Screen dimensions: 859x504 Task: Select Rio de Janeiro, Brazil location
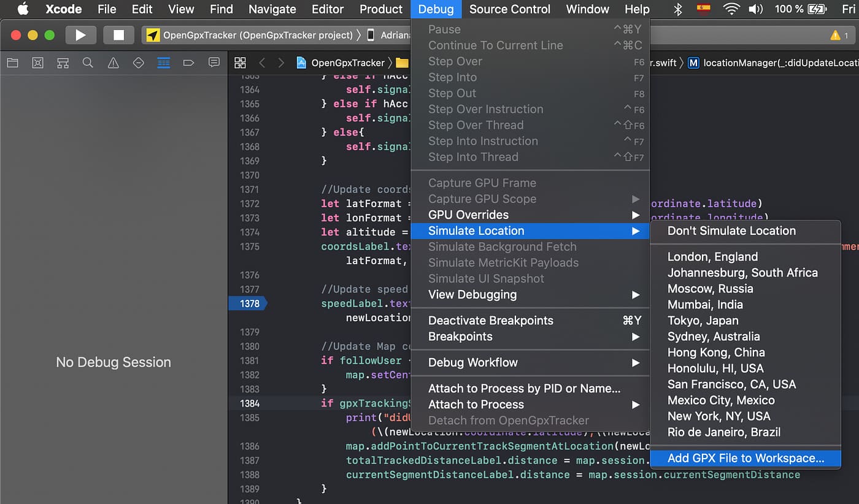[x=745, y=432]
